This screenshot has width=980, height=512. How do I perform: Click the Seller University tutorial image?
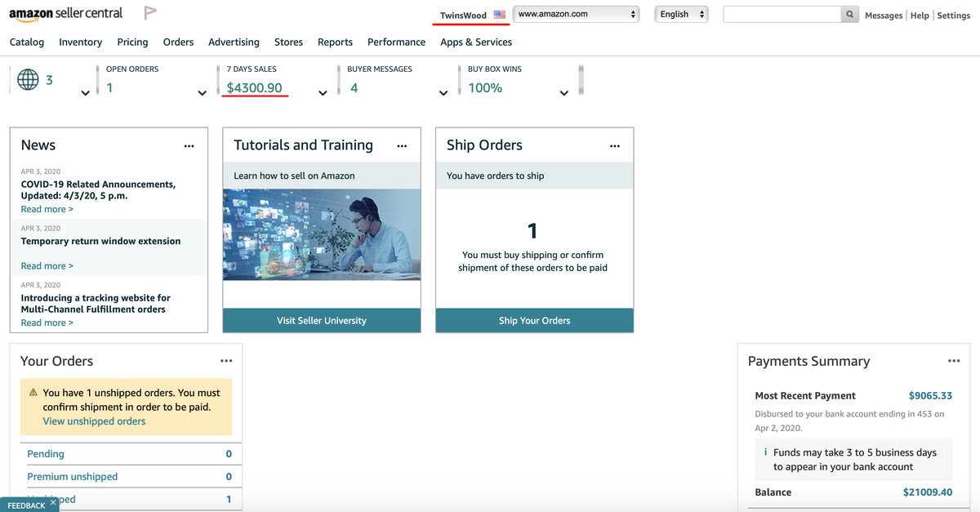point(322,235)
